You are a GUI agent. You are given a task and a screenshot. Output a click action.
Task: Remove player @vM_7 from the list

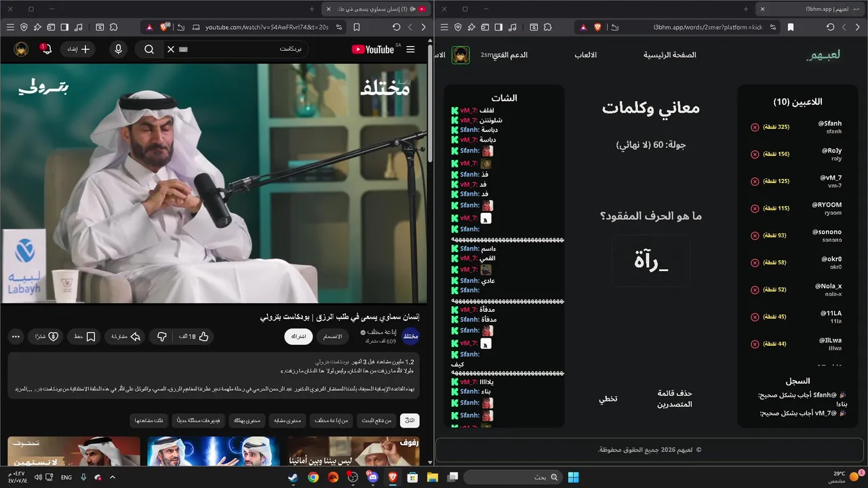pos(755,182)
